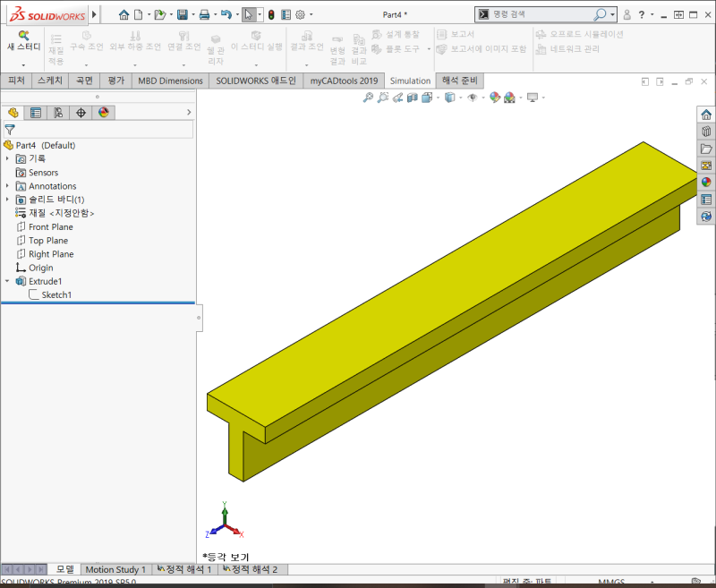Select the Zoom to Area tool
Viewport: 716px width, 588px height.
[x=383, y=97]
